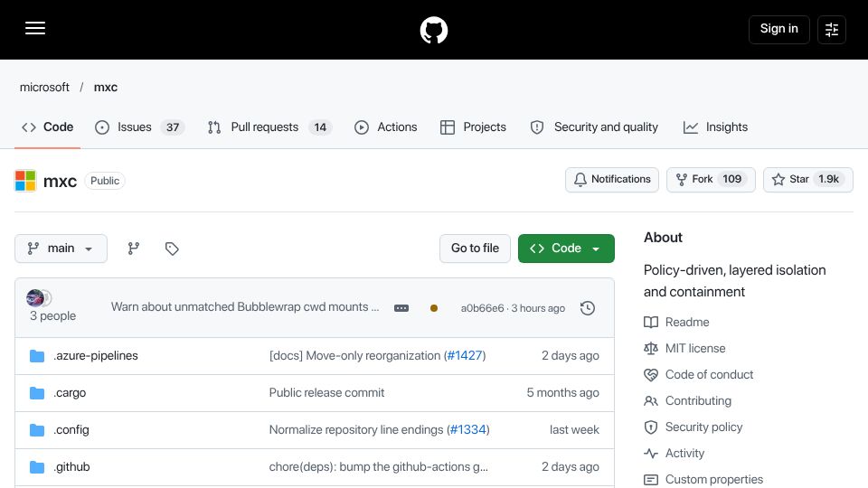Open the appearance settings sliders icon

coord(832,30)
